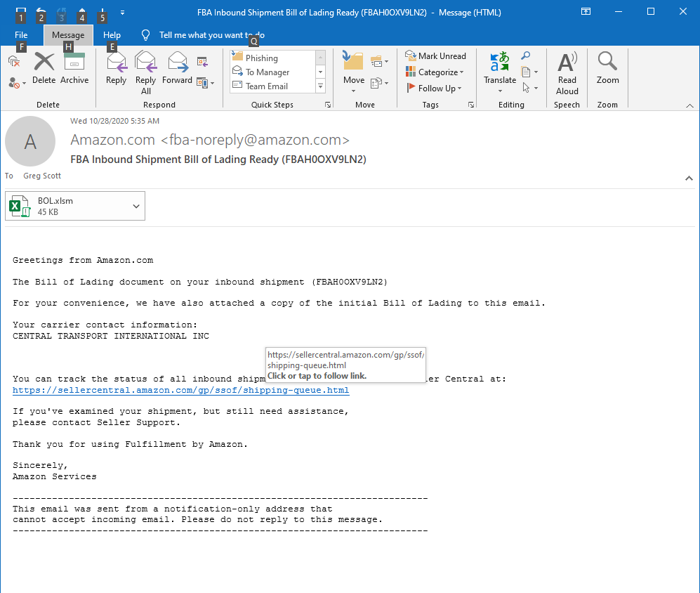Click the recipient name Greg Scott
This screenshot has width=700, height=593.
[42, 176]
